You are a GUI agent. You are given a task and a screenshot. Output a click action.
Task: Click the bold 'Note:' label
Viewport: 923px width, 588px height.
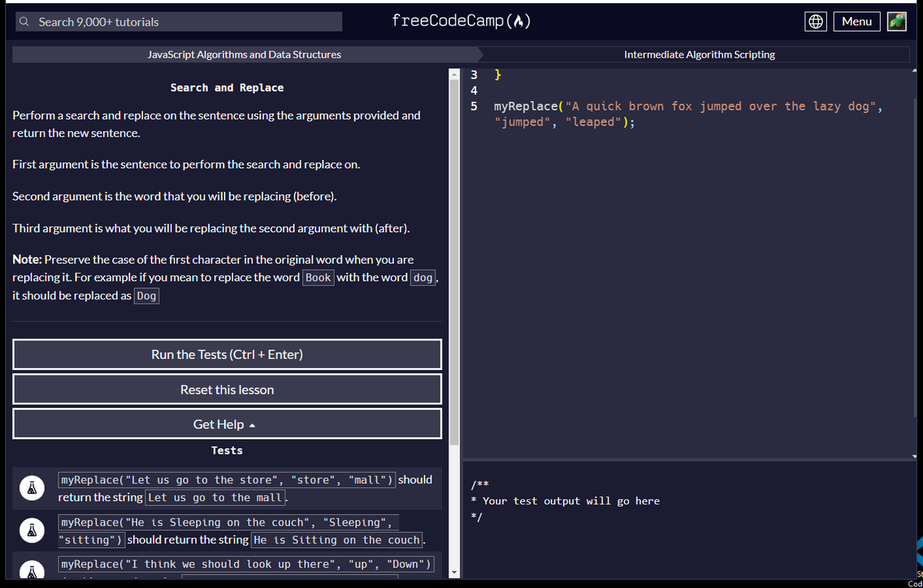click(x=27, y=260)
